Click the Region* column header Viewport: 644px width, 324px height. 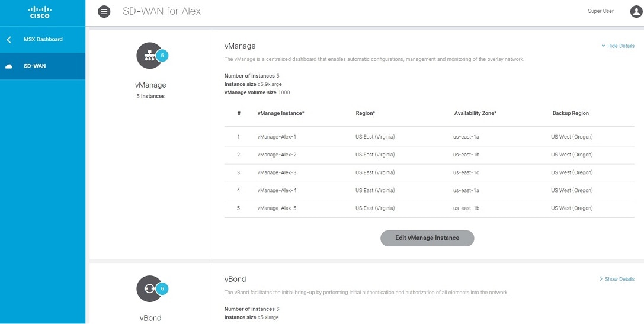point(366,113)
